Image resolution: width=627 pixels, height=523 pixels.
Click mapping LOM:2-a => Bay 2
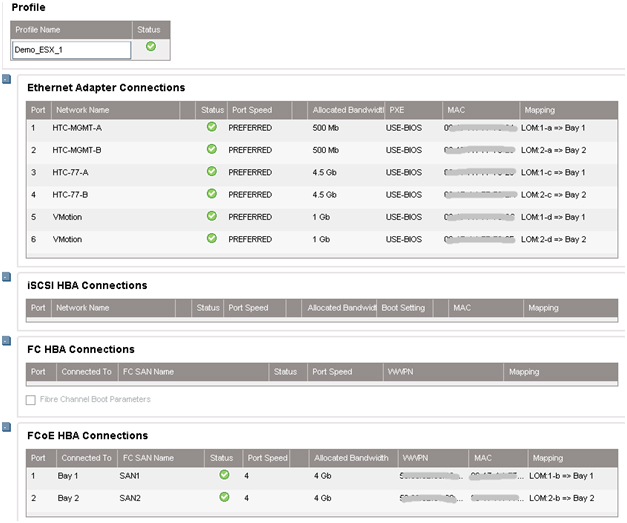tap(553, 150)
